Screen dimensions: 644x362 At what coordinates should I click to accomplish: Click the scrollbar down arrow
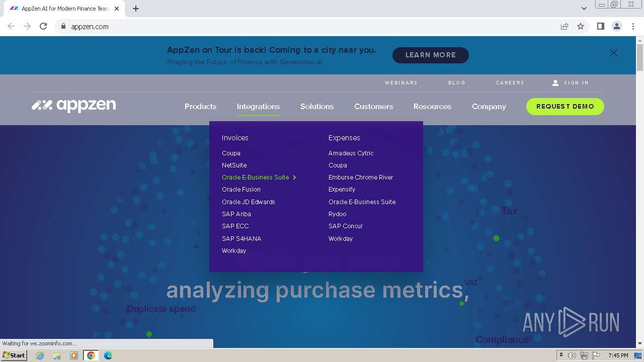640,344
